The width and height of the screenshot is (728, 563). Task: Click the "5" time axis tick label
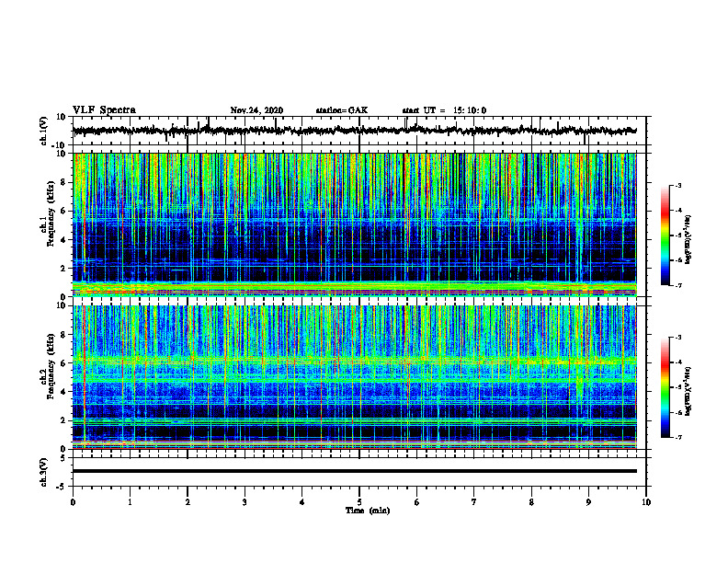pyautogui.click(x=359, y=502)
